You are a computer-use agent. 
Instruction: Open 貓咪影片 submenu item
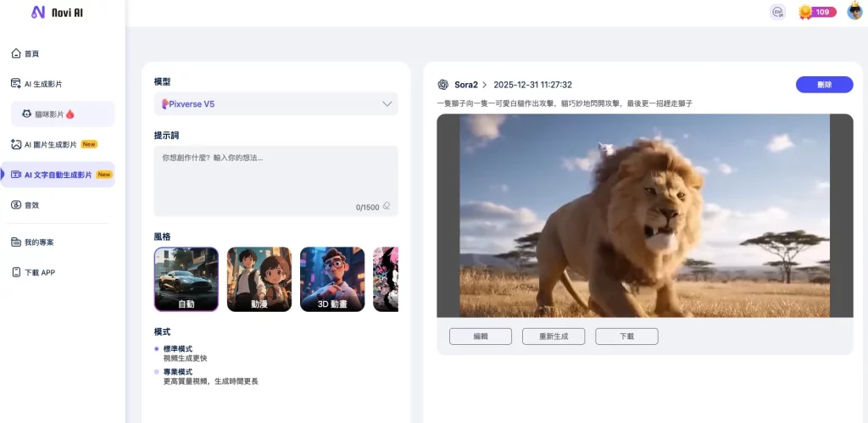63,114
